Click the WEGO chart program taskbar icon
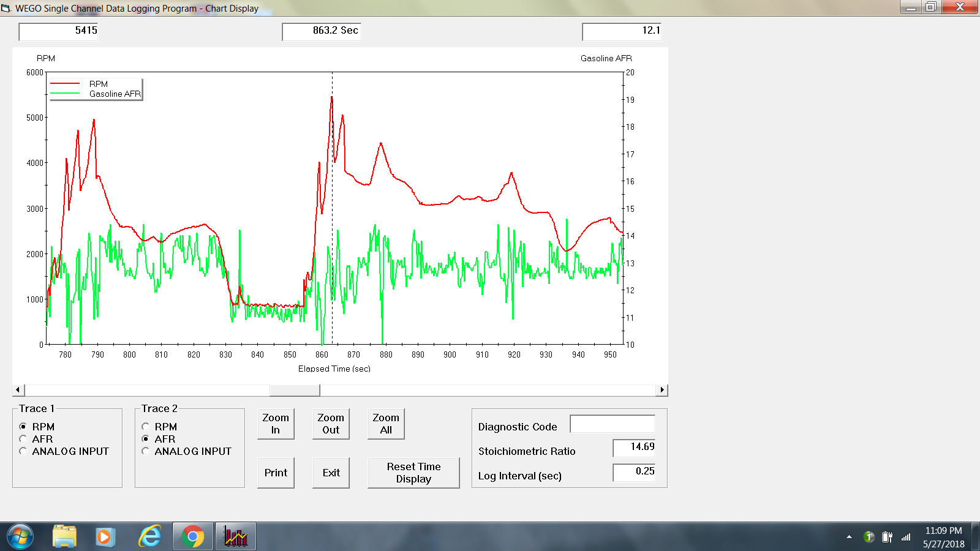 coord(235,537)
